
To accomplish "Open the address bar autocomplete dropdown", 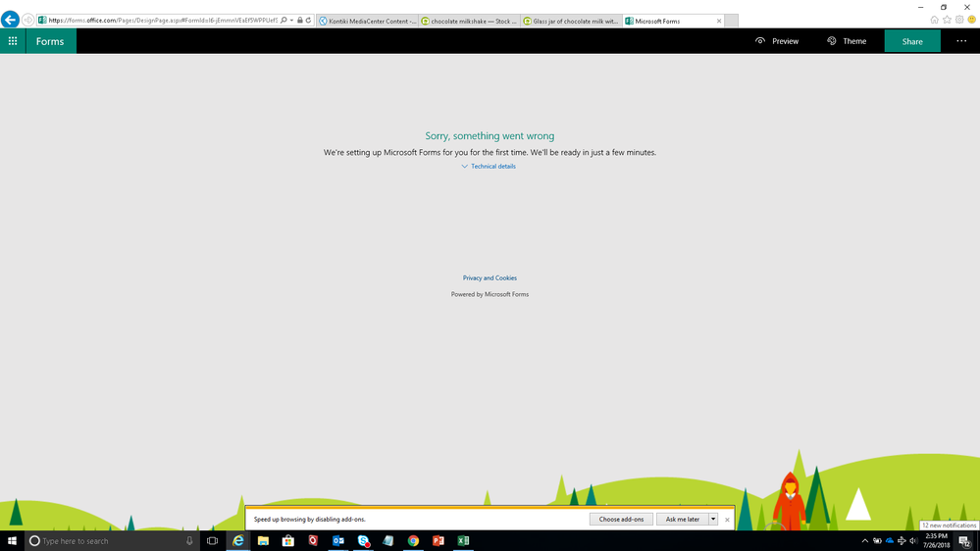I will click(x=292, y=21).
